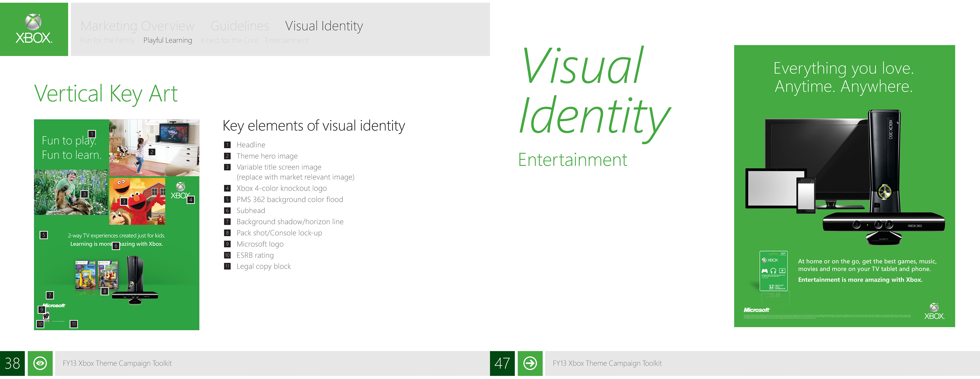The image size is (980, 379).
Task: Click the tall Xbox 360 console in the entertainment ad
Action: (885, 161)
